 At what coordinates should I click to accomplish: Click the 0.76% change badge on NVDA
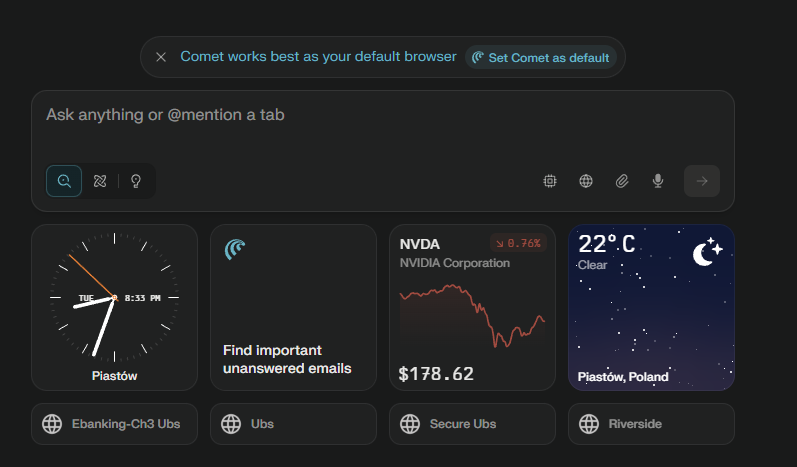click(x=518, y=243)
